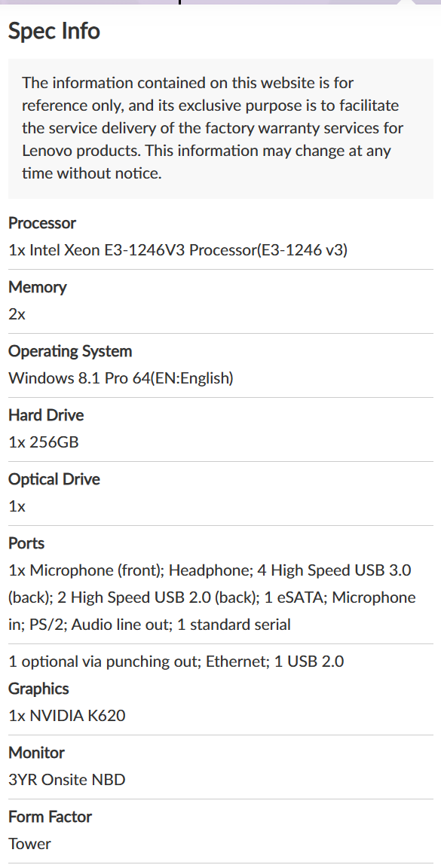
Task: Click the optional via punching out line
Action: pyautogui.click(x=176, y=661)
